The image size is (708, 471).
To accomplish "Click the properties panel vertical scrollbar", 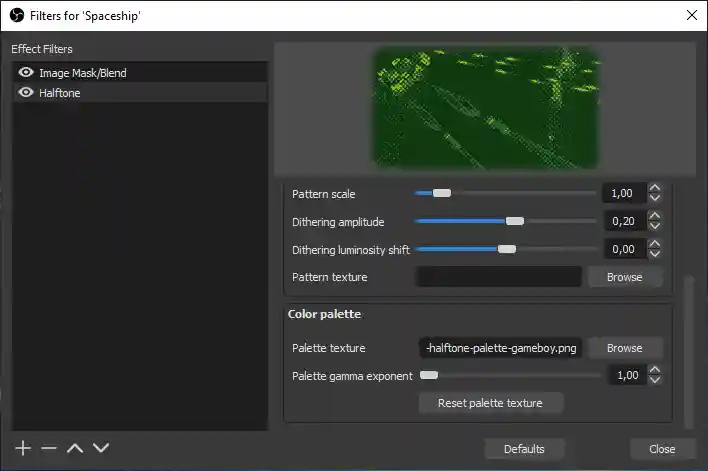I will [x=688, y=352].
